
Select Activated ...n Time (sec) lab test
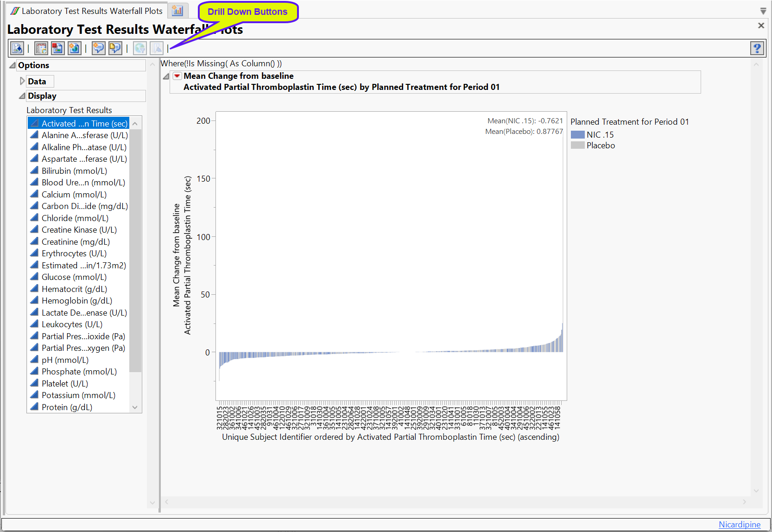78,123
